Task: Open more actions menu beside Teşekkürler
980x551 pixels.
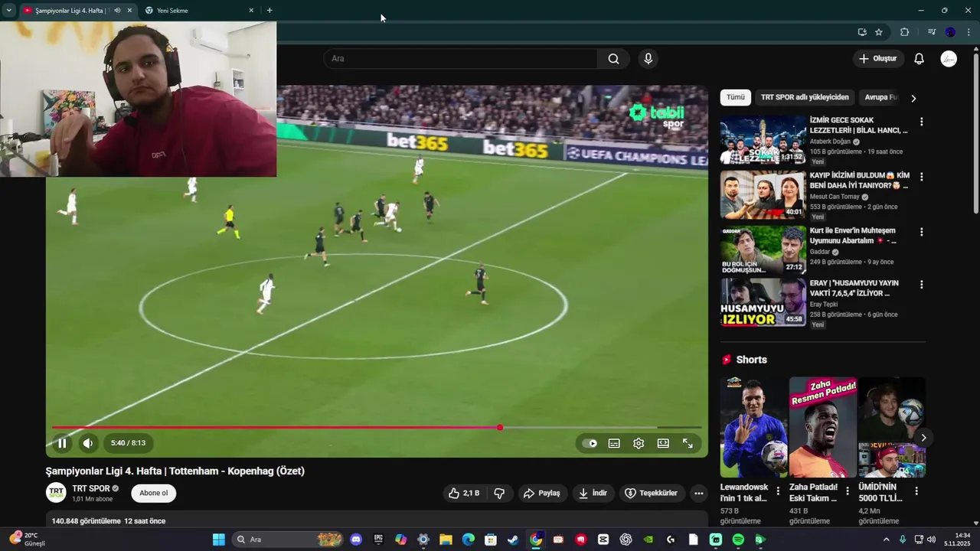Action: [x=698, y=494]
